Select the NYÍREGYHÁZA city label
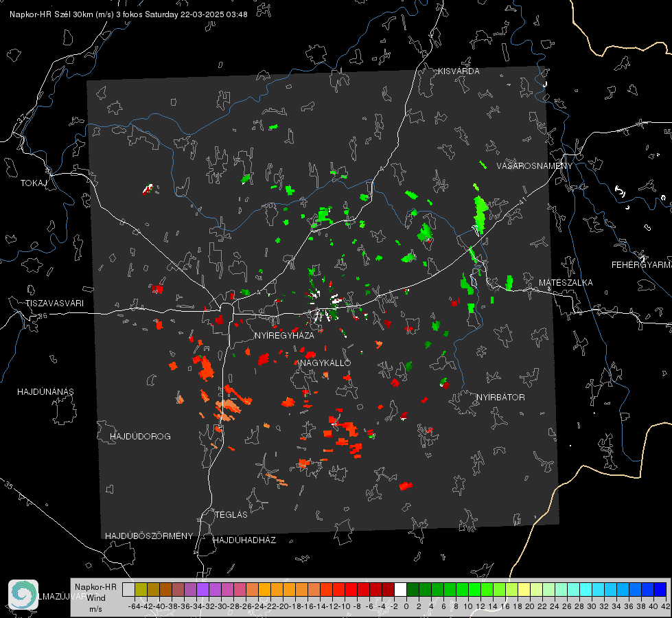The height and width of the screenshot is (618, 672). pyautogui.click(x=284, y=335)
